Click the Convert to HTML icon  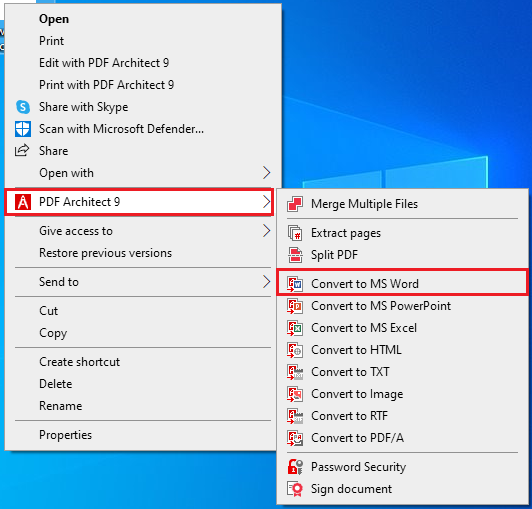point(295,350)
